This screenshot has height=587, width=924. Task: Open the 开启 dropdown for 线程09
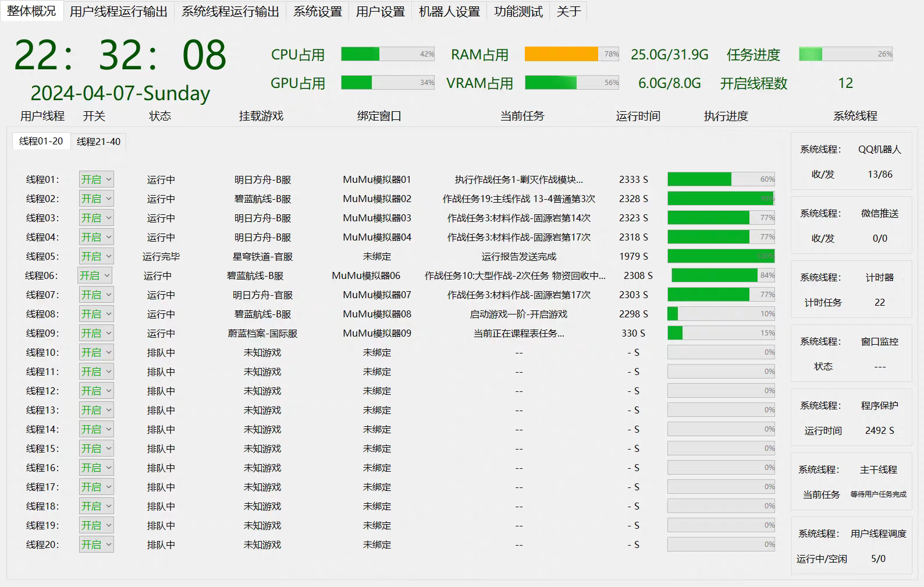[96, 333]
